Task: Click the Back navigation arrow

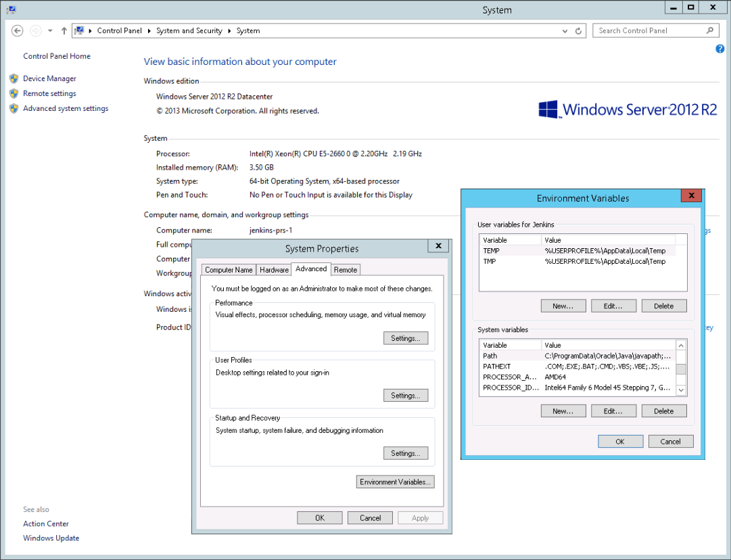Action: click(x=18, y=30)
